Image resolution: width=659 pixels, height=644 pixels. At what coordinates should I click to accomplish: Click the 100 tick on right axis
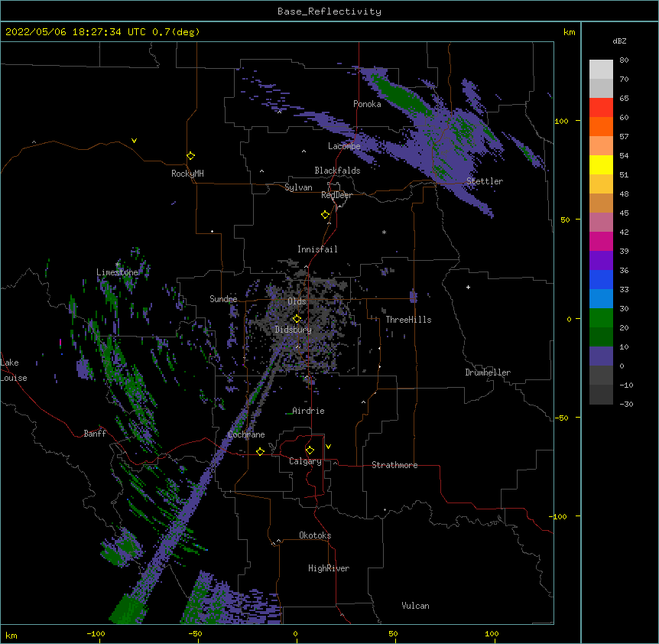tap(561, 121)
